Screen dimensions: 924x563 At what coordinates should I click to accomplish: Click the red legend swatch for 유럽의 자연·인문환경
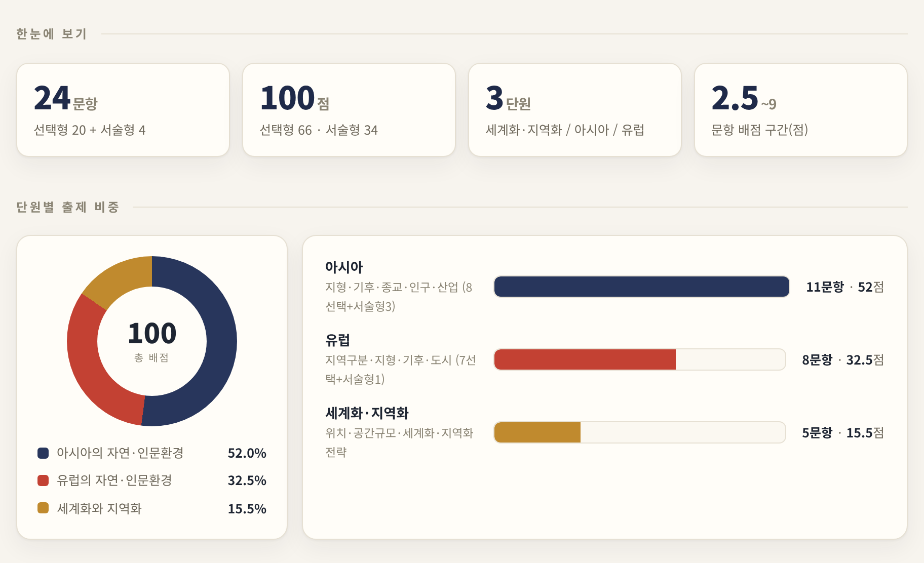pyautogui.click(x=43, y=480)
